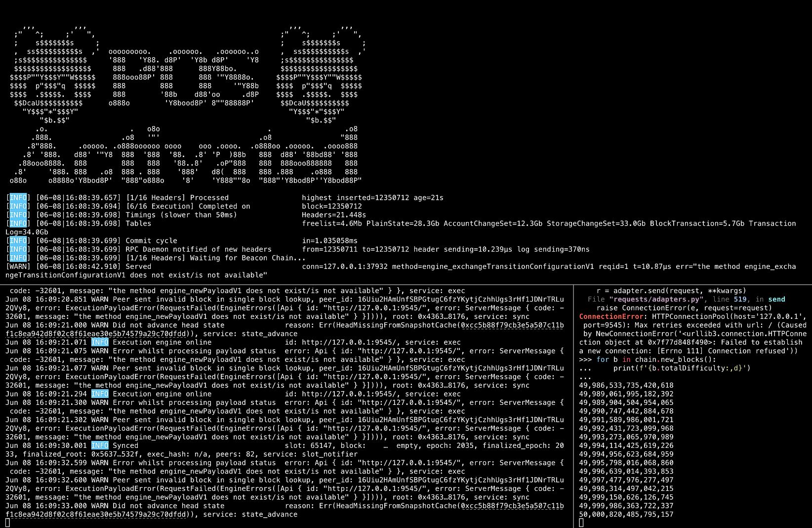Select value 49,986,533,735,420,618
This screenshot has height=528, width=812.
click(x=626, y=385)
